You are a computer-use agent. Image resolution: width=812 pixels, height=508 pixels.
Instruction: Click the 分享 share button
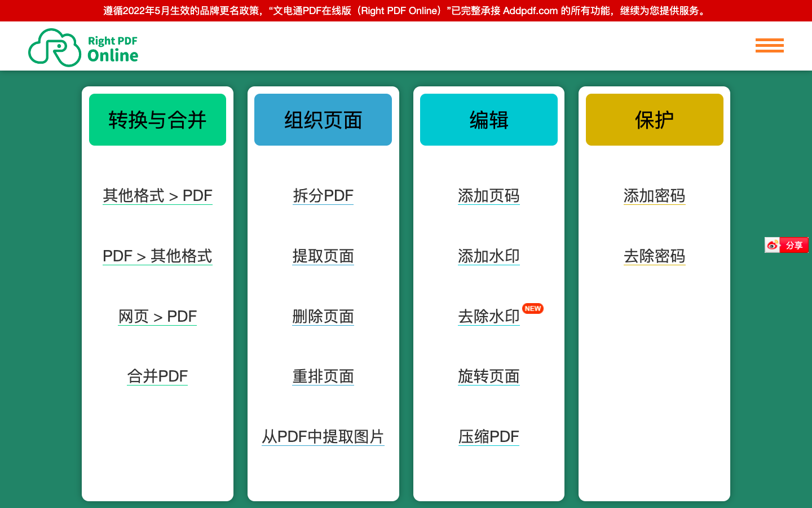794,245
